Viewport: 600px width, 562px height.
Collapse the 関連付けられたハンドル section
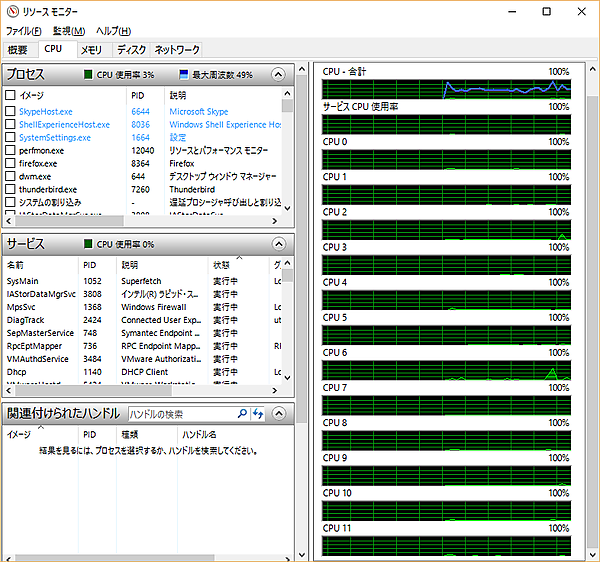[283, 413]
